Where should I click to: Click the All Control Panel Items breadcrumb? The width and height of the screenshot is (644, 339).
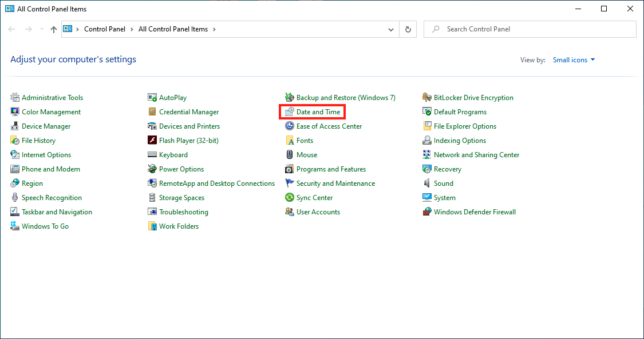click(x=173, y=29)
